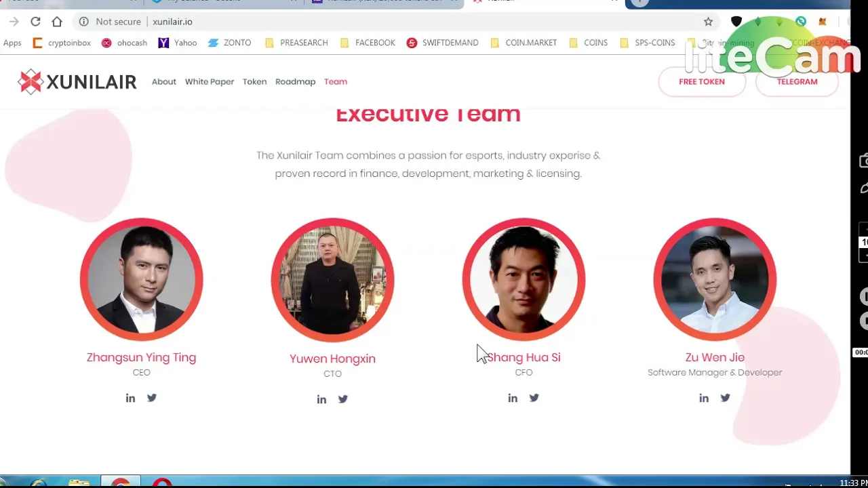Click the TELEGRAM button

click(797, 81)
